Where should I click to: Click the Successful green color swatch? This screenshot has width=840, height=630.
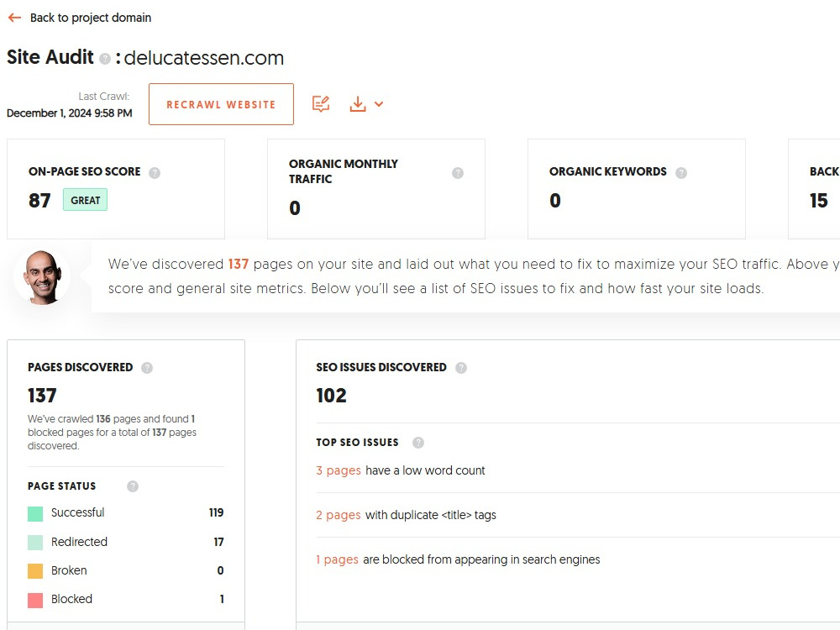35,514
